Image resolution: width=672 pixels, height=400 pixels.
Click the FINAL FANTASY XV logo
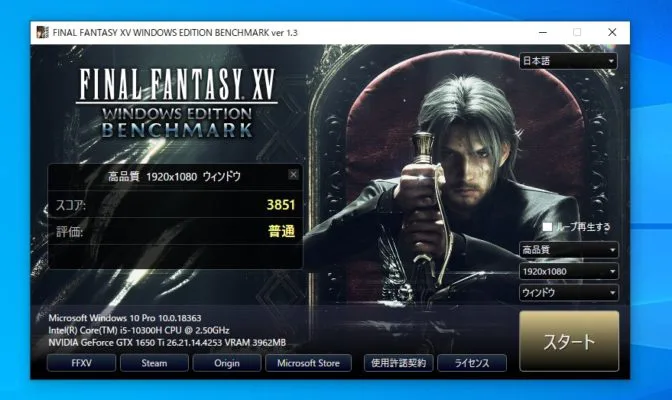click(177, 103)
